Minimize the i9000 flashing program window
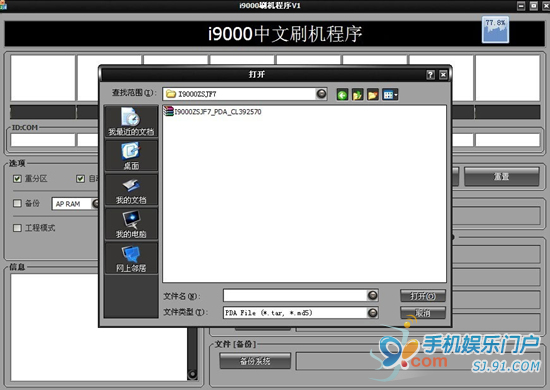The image size is (550, 390). 521,6
